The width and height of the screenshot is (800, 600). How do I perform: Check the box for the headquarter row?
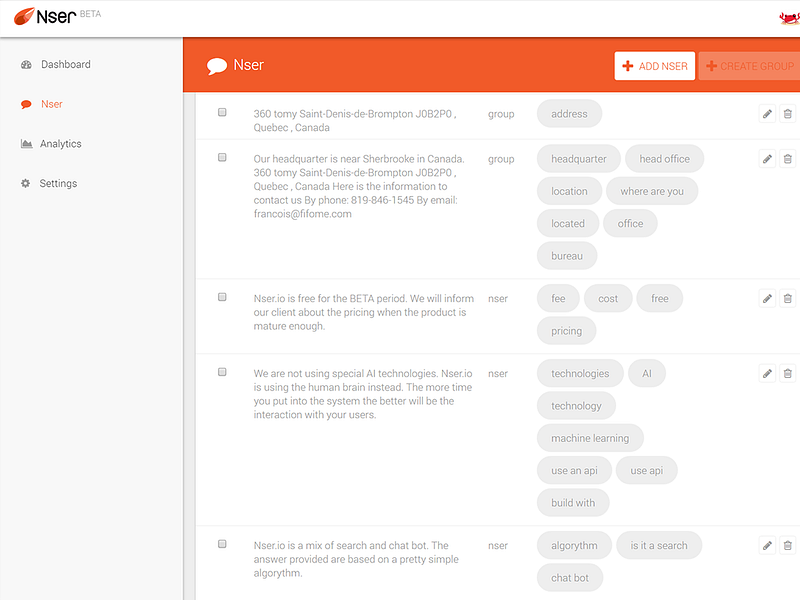point(222,157)
